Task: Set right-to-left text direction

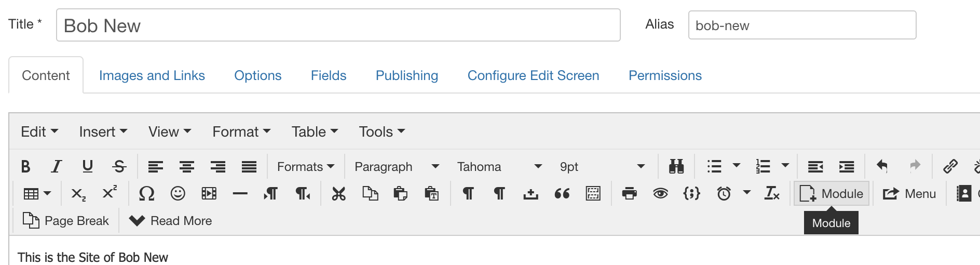Action: (x=303, y=194)
